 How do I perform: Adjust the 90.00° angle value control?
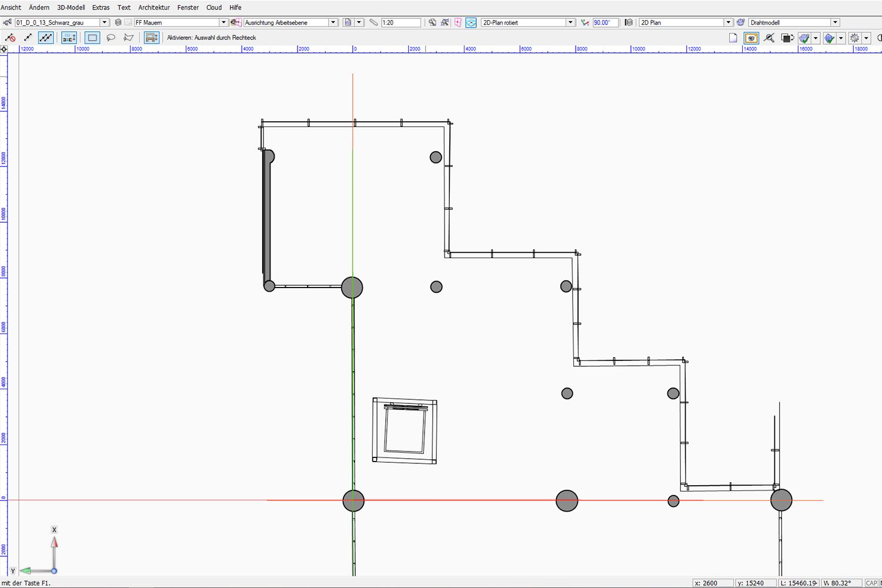point(606,22)
